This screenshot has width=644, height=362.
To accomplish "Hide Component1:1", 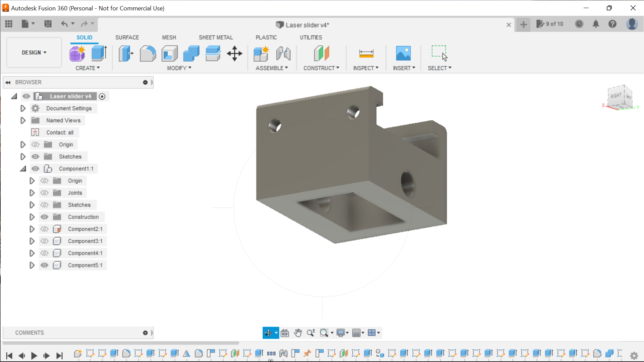I will coord(35,169).
